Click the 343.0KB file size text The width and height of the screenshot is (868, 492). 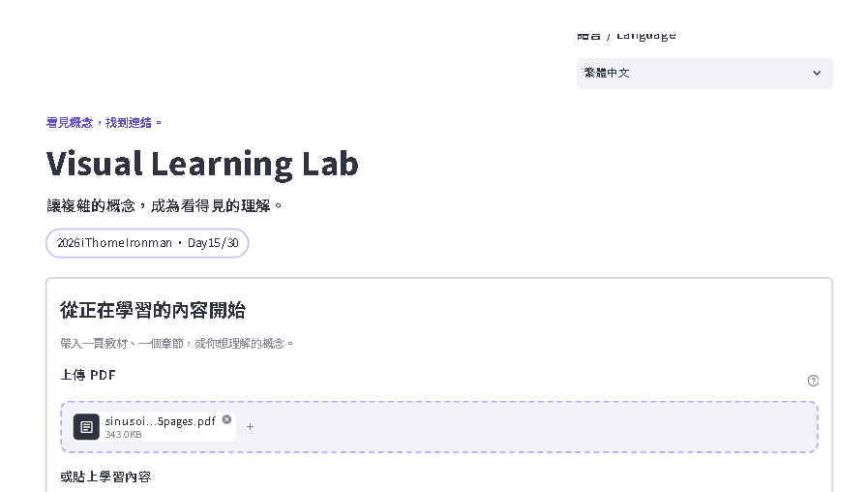[x=124, y=435]
